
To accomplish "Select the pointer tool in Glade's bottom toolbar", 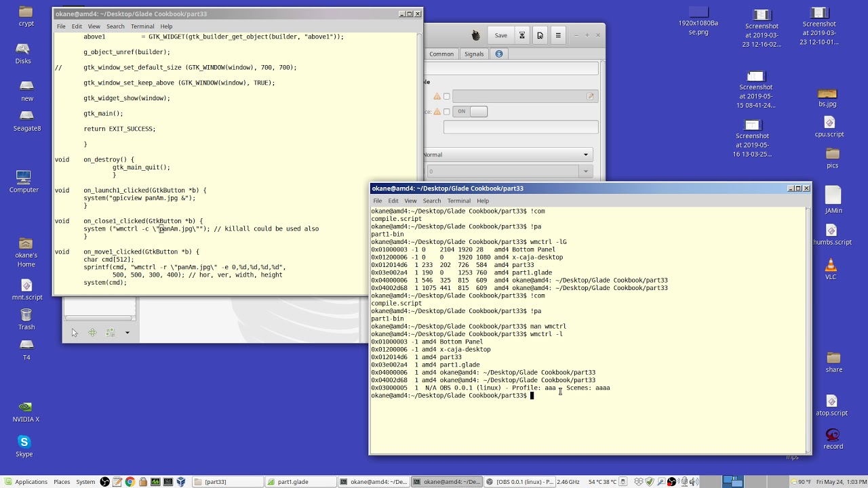I will (x=75, y=333).
